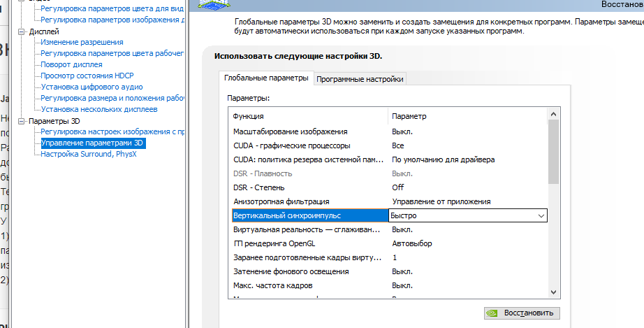The width and height of the screenshot is (644, 328).
Task: Select the CUDA - графические процессоры row
Action: pos(388,145)
